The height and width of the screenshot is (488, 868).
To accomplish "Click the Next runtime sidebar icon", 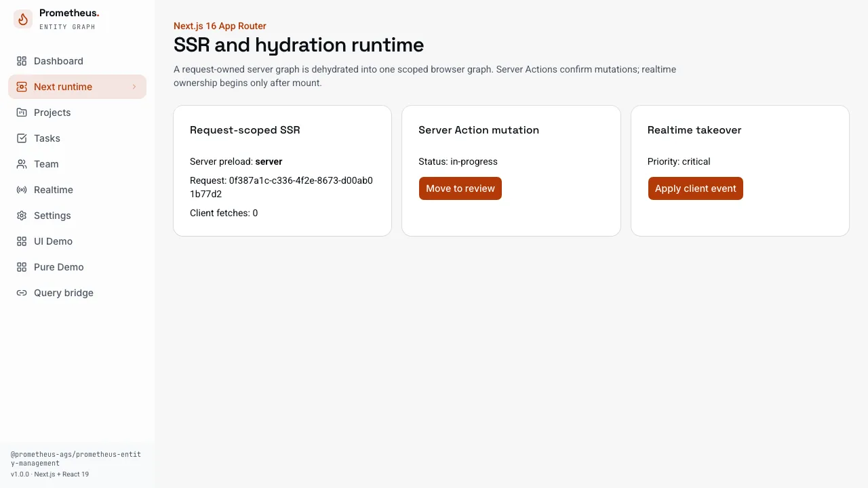I will coord(22,87).
